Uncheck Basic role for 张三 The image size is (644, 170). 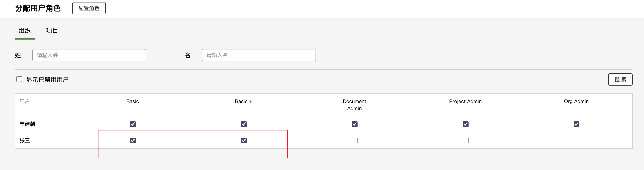pyautogui.click(x=133, y=141)
